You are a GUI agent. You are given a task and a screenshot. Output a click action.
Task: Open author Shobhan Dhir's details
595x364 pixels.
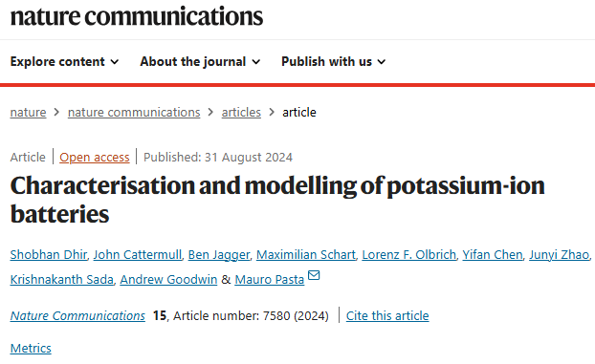tap(49, 254)
